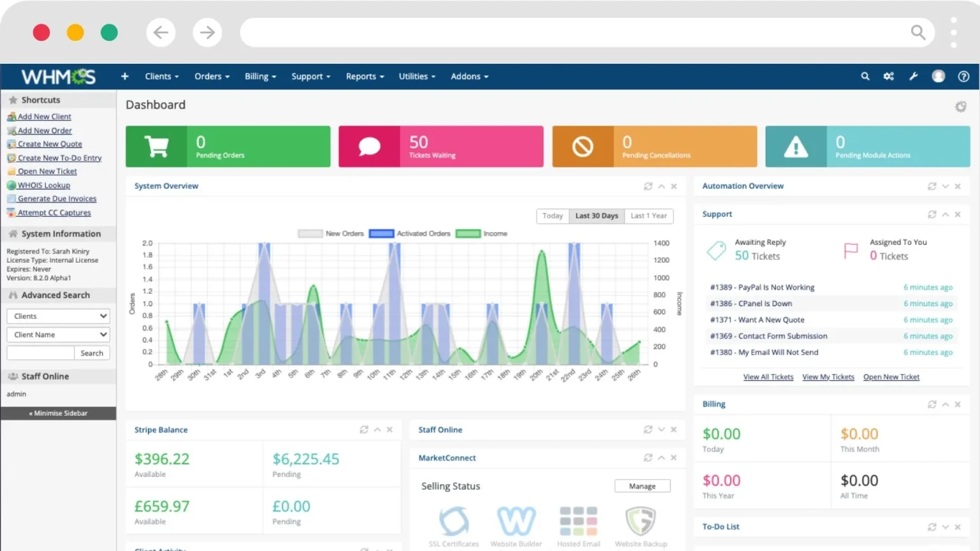Expand the Staff Online widget

coord(661,430)
